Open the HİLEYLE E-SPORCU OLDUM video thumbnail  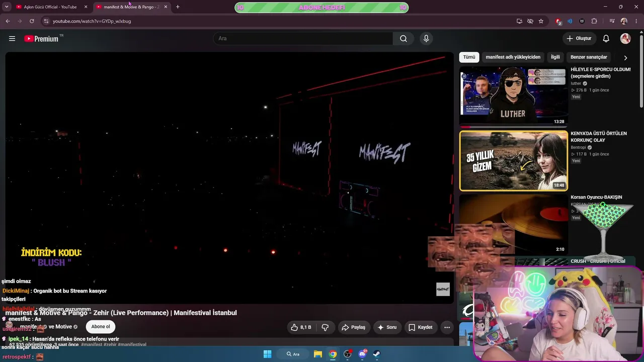coord(513,96)
